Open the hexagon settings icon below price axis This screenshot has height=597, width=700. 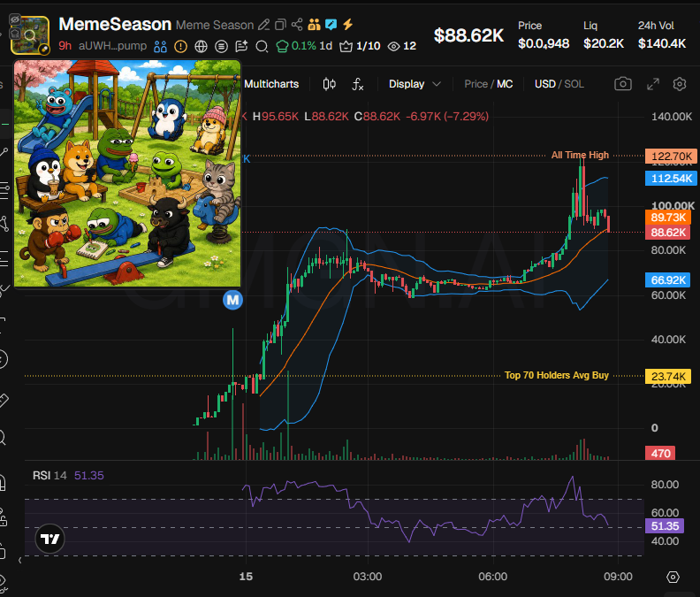point(673,577)
